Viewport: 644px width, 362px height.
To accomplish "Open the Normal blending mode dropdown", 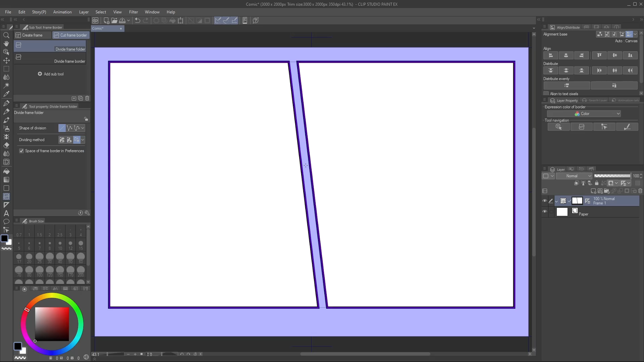I will tap(574, 176).
